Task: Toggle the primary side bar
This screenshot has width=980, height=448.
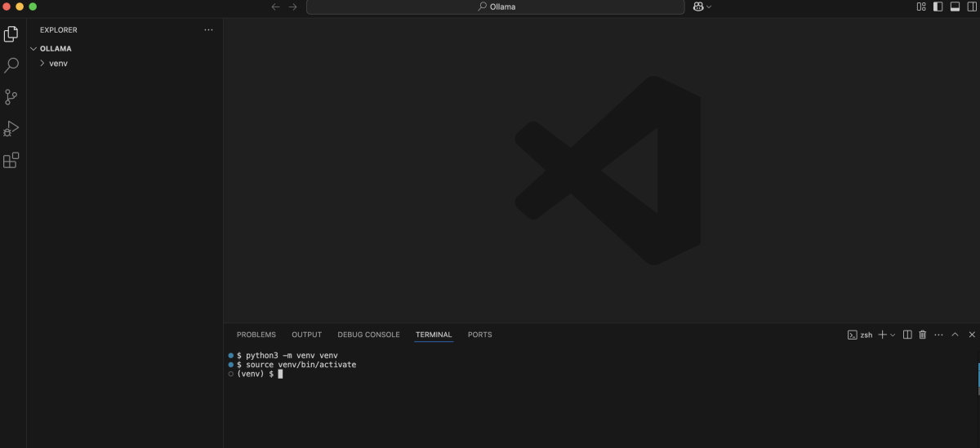Action: point(938,7)
